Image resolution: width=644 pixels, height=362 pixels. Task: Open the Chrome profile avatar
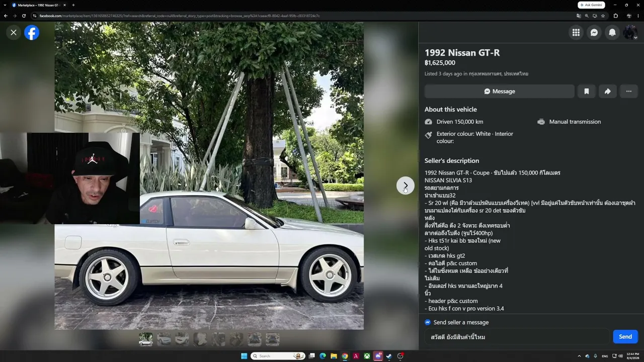629,16
